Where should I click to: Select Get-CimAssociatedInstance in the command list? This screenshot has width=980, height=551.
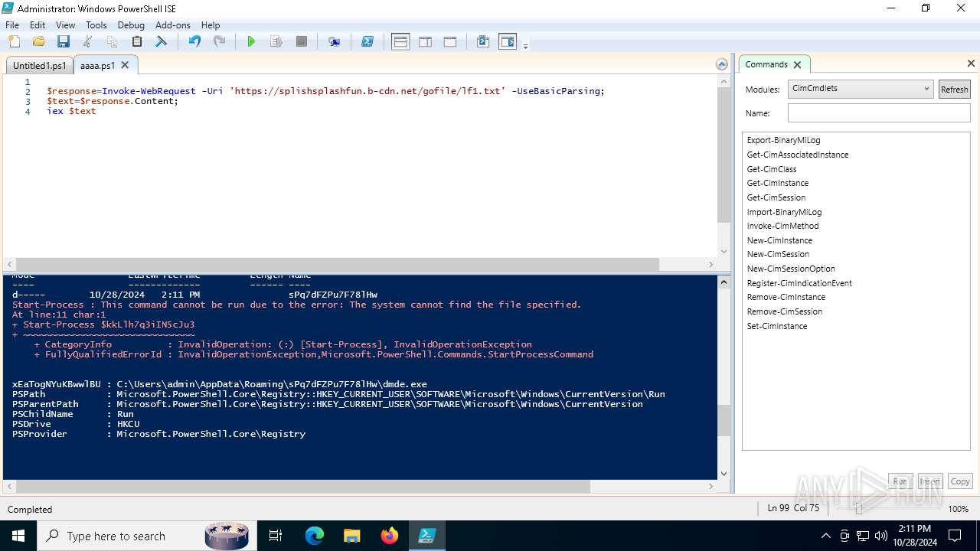(x=797, y=155)
